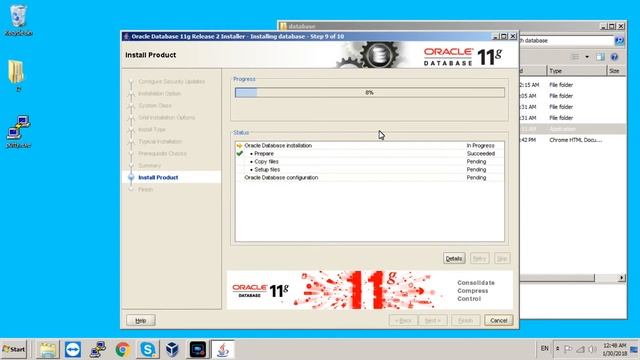The height and width of the screenshot is (360, 640).
Task: Select the highlighted Application row in Explorer
Action: [573, 129]
